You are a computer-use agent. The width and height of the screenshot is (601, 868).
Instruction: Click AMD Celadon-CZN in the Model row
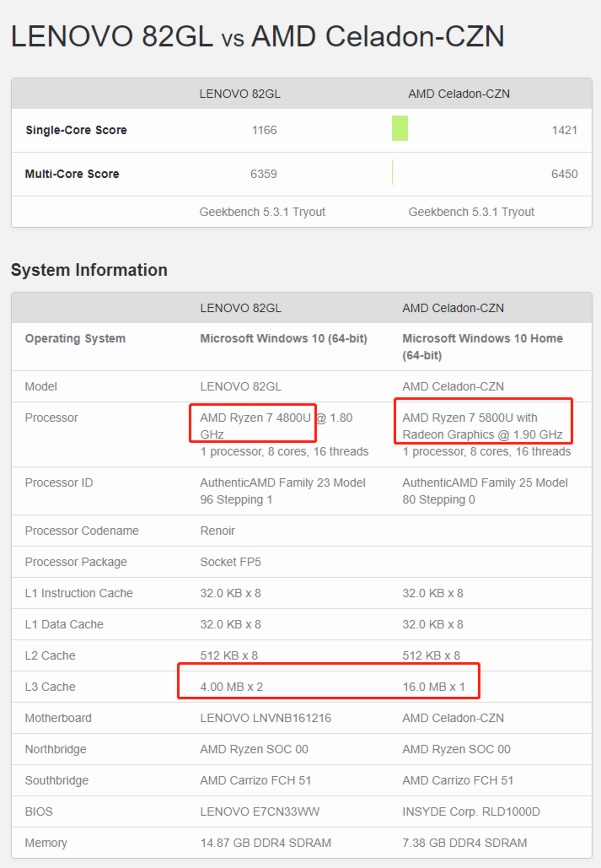[453, 387]
